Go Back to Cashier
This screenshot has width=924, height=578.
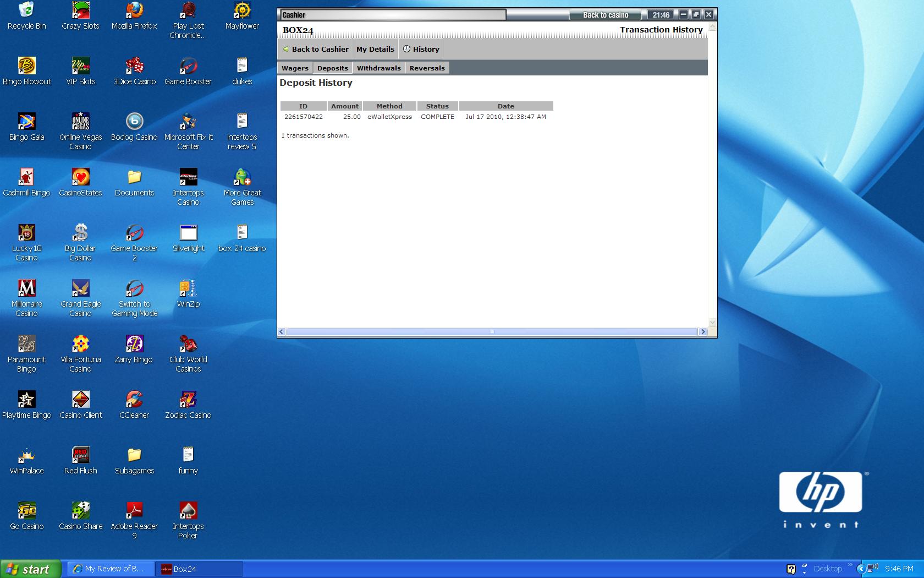point(316,49)
